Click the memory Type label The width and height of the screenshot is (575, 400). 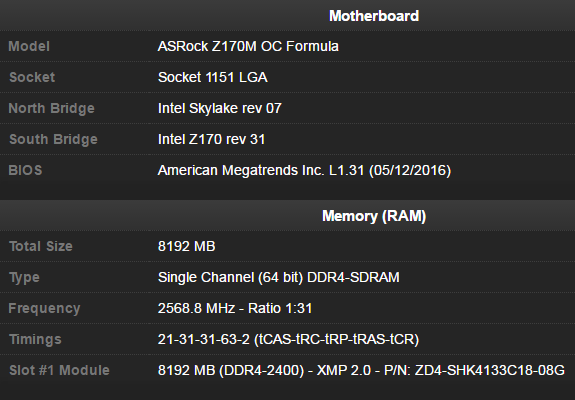pyautogui.click(x=24, y=278)
